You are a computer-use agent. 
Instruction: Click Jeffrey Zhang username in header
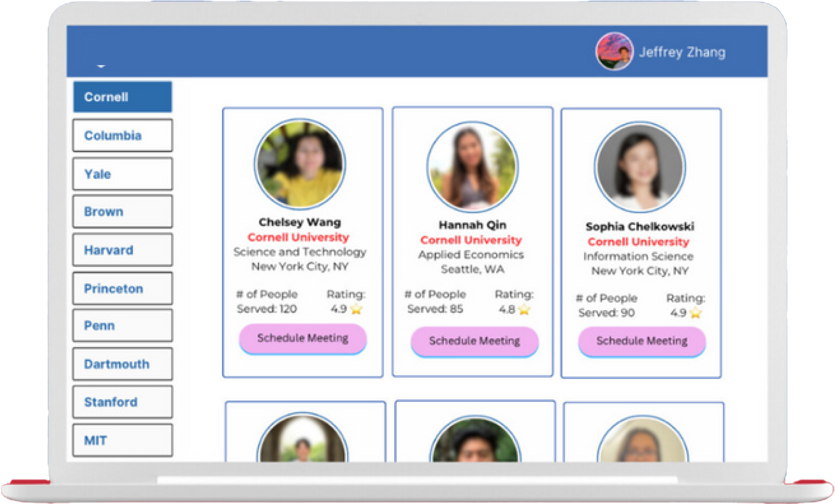pos(682,52)
